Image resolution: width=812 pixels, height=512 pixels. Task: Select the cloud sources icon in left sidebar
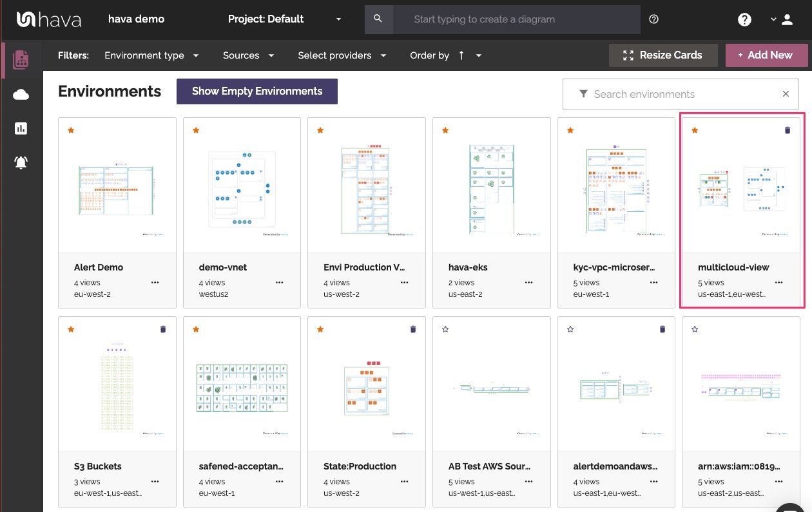[21, 94]
